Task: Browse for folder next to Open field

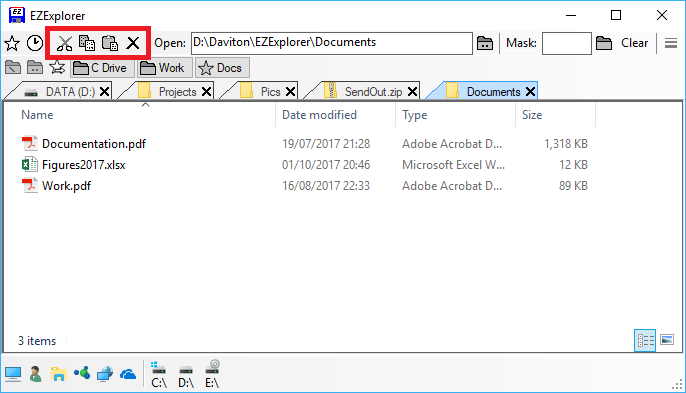Action: coord(485,43)
